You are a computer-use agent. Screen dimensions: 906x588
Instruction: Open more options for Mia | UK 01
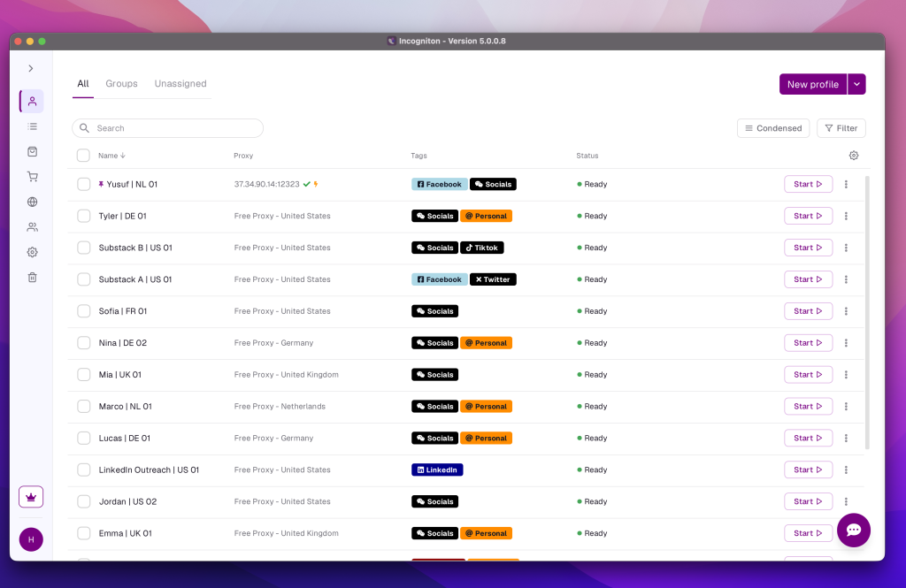point(846,375)
